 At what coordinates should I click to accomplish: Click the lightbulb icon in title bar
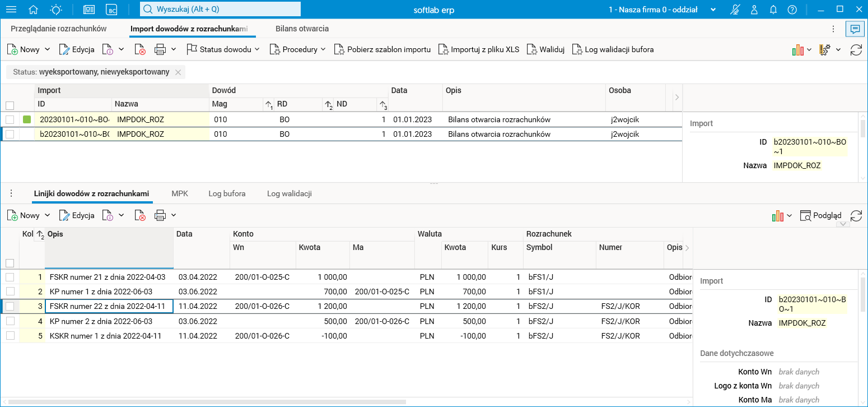(56, 10)
